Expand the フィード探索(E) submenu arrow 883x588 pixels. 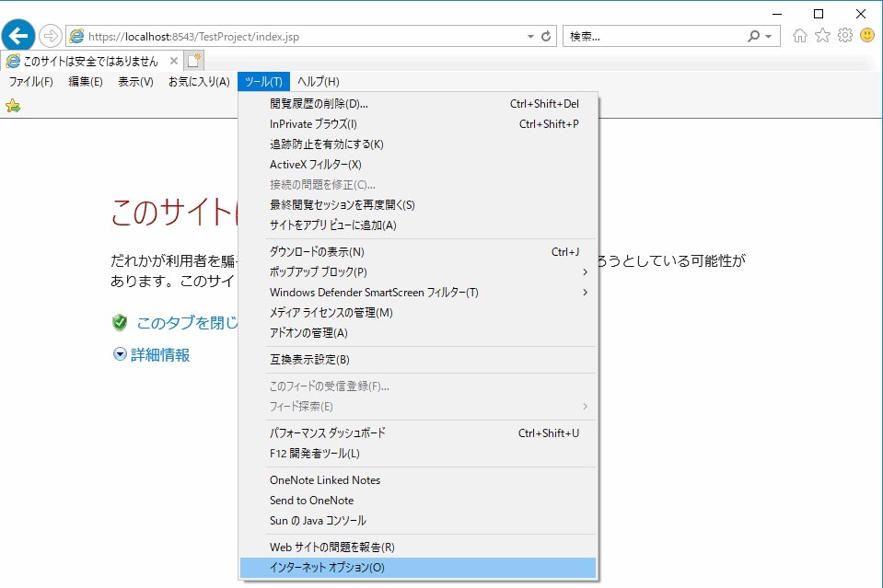[x=585, y=407]
